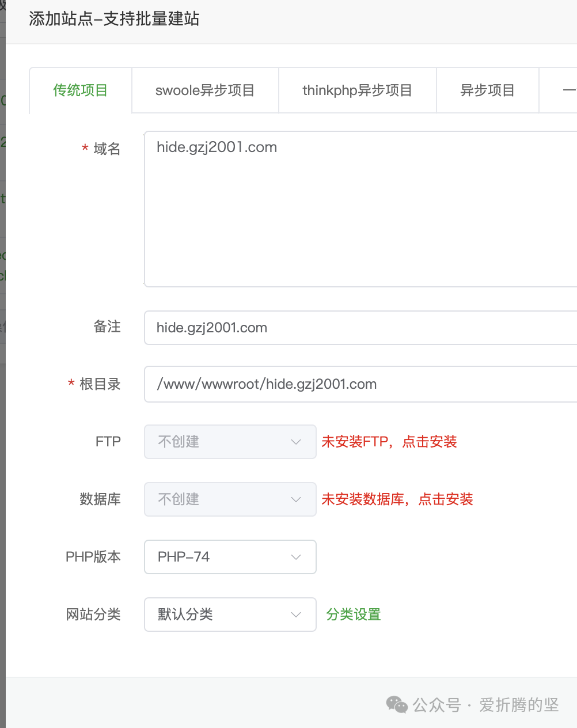Click the FTP field label

pyautogui.click(x=108, y=442)
